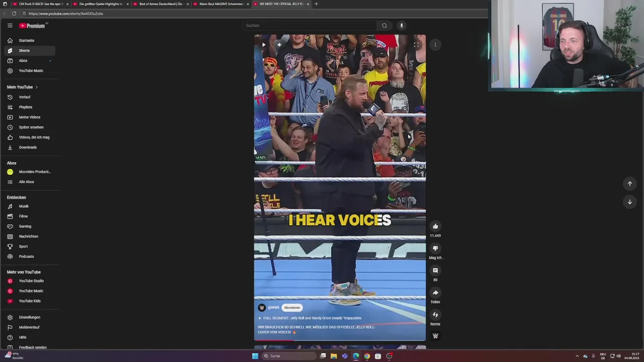Image resolution: width=644 pixels, height=362 pixels.
Task: Open the three-dot more options menu
Action: [435, 45]
